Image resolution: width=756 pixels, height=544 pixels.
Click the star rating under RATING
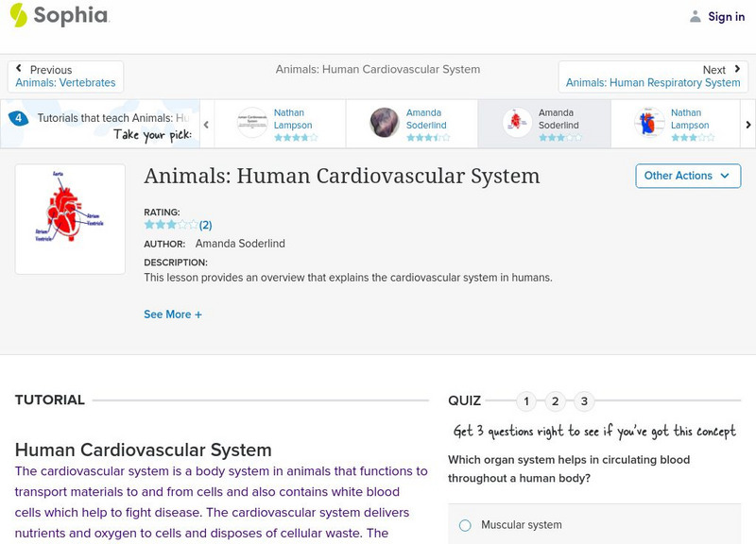(x=171, y=225)
